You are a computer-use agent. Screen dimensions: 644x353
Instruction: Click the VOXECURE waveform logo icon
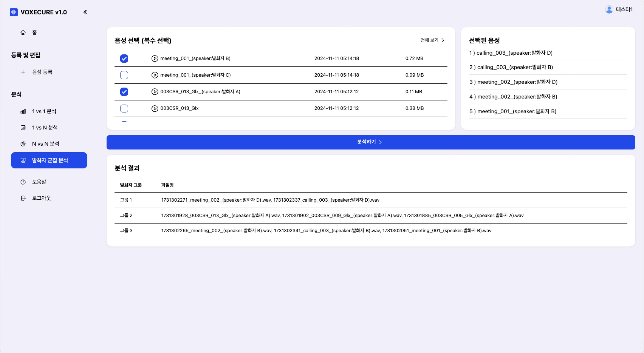tap(14, 12)
